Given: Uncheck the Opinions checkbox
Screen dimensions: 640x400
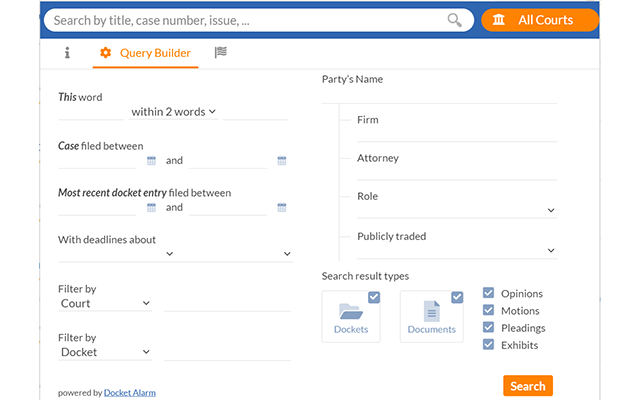Looking at the screenshot, I should coord(489,293).
